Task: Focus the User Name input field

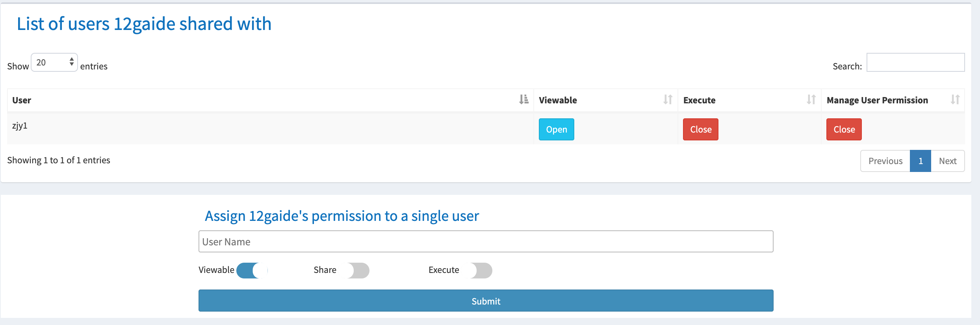Action: click(486, 241)
